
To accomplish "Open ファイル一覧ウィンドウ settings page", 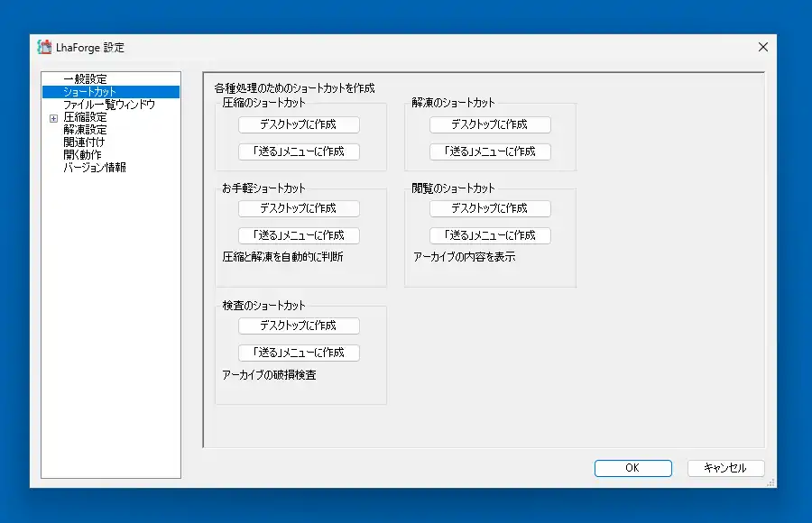I will (109, 105).
